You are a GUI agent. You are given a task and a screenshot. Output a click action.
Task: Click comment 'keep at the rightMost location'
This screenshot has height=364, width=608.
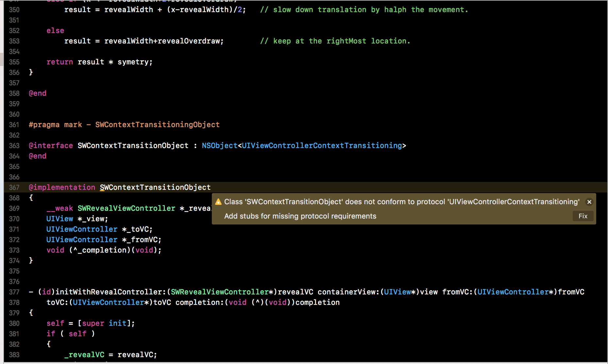pyautogui.click(x=335, y=41)
